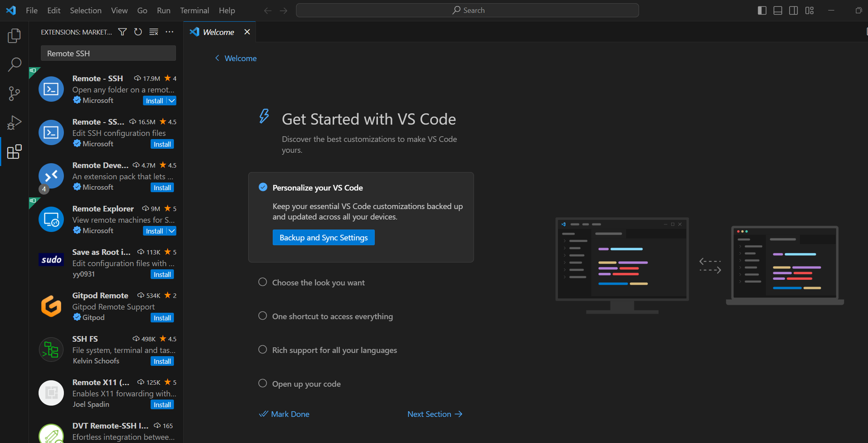Select Remote Development extension icon

click(51, 176)
